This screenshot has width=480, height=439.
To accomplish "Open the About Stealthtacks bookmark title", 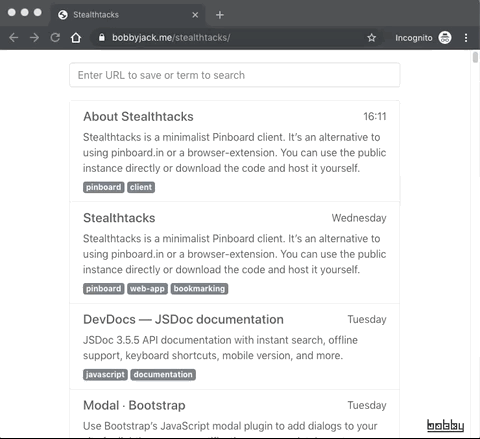I will pyautogui.click(x=138, y=117).
